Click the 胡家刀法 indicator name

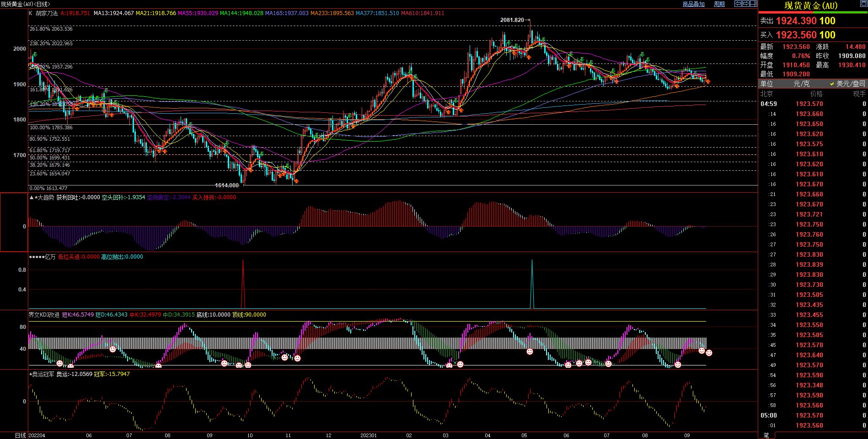(47, 13)
